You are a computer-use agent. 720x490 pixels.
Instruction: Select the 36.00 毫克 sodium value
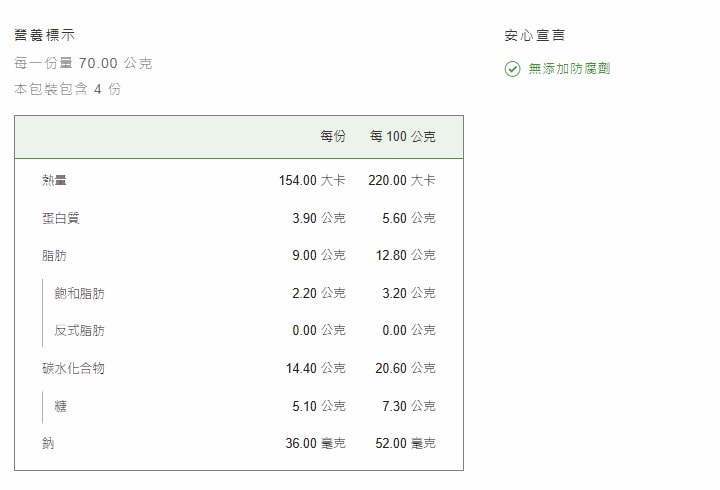[315, 443]
